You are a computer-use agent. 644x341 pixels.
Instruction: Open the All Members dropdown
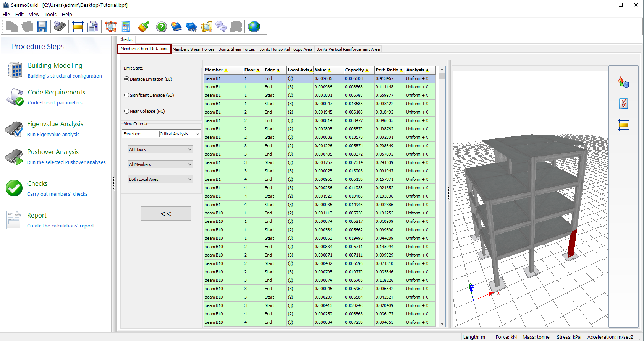coord(160,164)
